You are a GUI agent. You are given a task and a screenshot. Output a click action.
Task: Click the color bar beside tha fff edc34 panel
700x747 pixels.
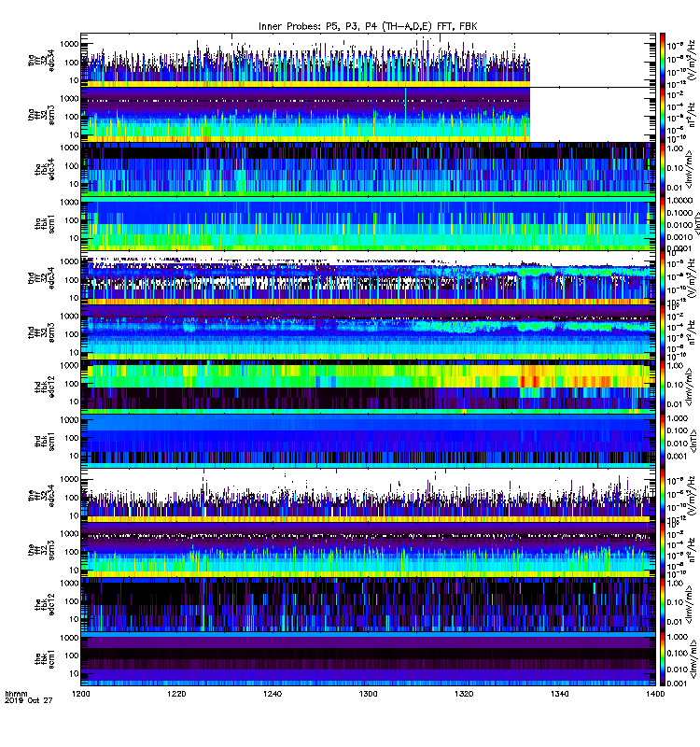pyautogui.click(x=662, y=60)
